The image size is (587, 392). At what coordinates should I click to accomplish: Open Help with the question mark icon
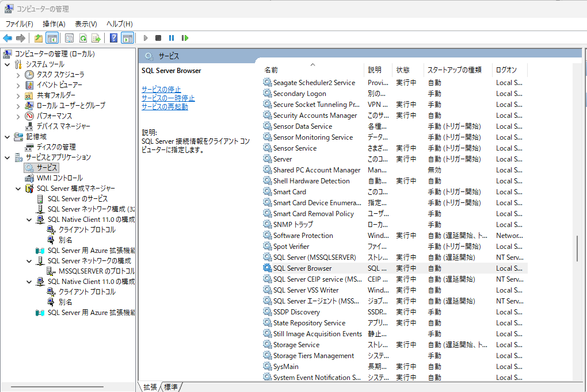(113, 38)
